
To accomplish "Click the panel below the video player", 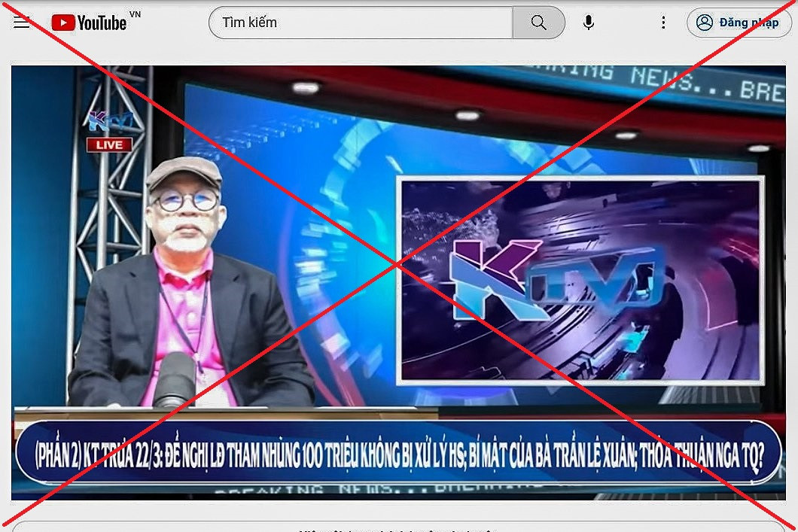I will click(x=398, y=526).
